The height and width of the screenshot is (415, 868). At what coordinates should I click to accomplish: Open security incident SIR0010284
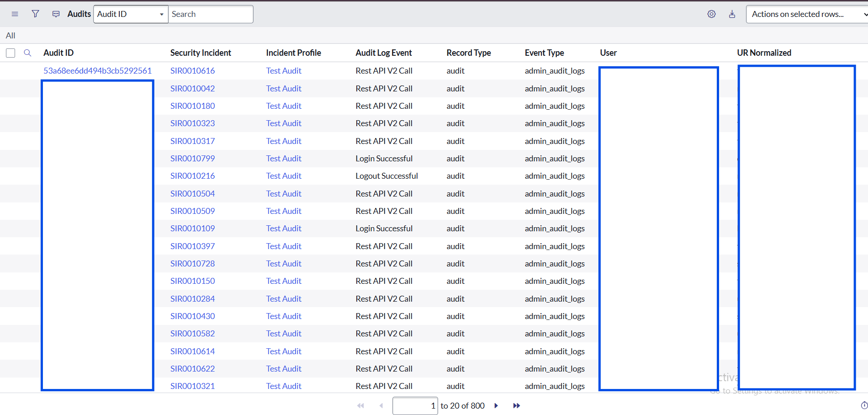[192, 299]
